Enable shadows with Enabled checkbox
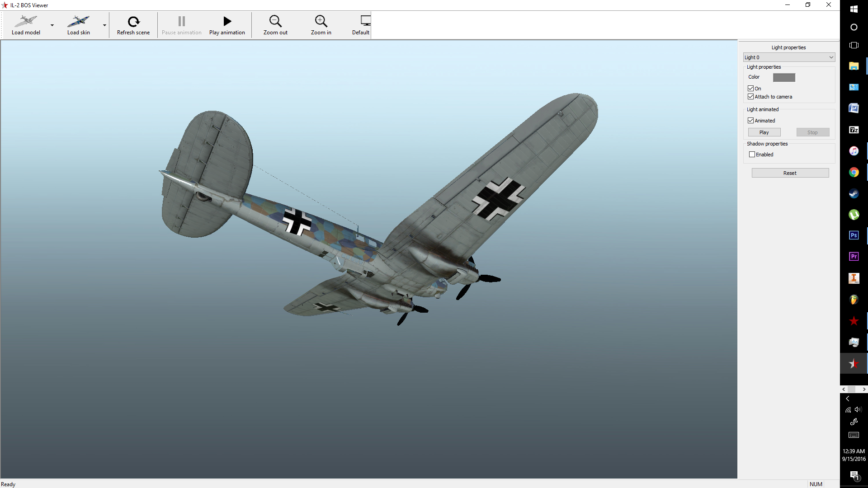This screenshot has width=868, height=488. pyautogui.click(x=752, y=155)
